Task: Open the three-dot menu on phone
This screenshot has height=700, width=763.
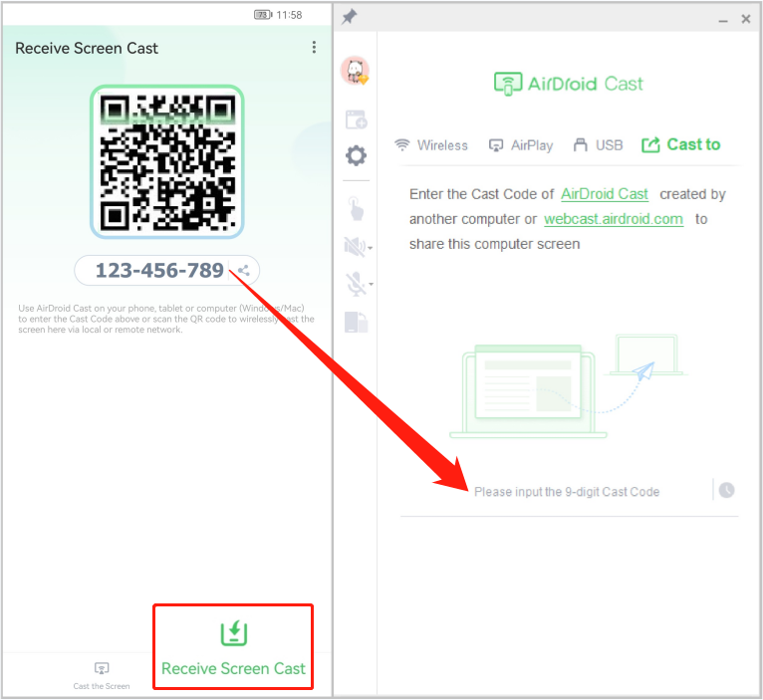Action: coord(314,48)
